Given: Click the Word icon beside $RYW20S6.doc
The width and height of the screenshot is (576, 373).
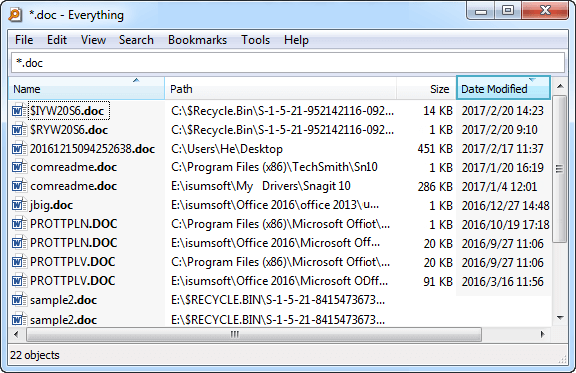Looking at the screenshot, I should coord(19,130).
